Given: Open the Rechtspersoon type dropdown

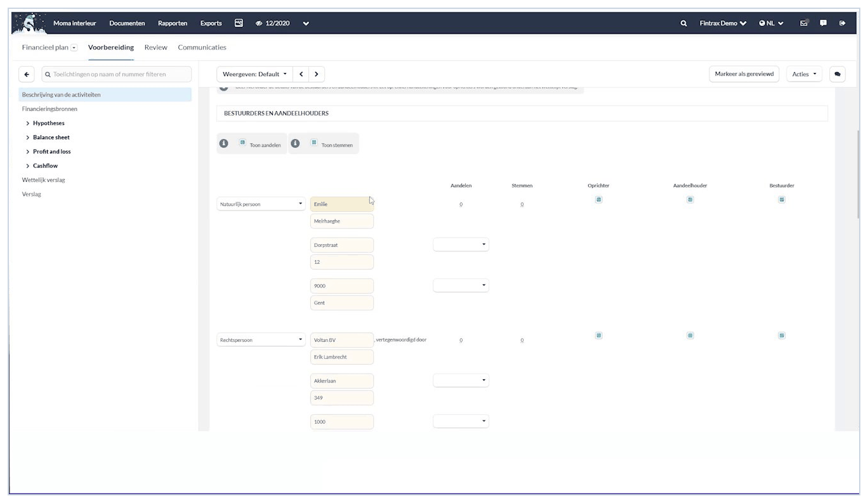Looking at the screenshot, I should [x=261, y=339].
